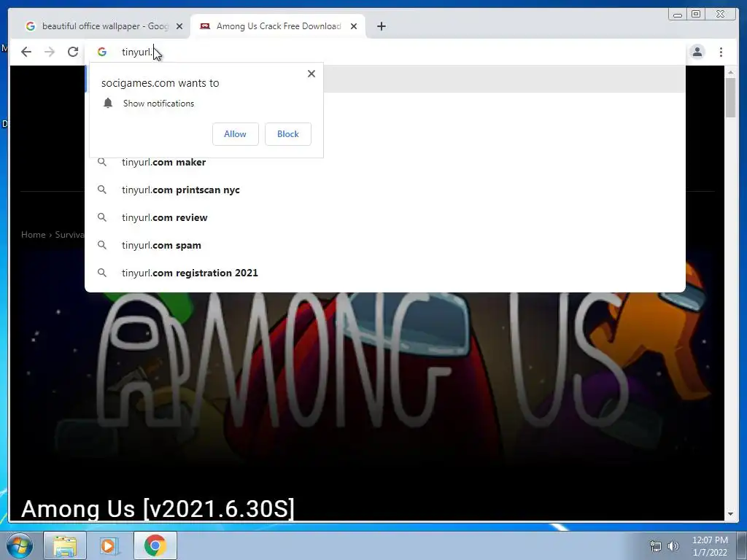Click search icon beside tinyurl.com review
The width and height of the screenshot is (747, 560).
(102, 217)
